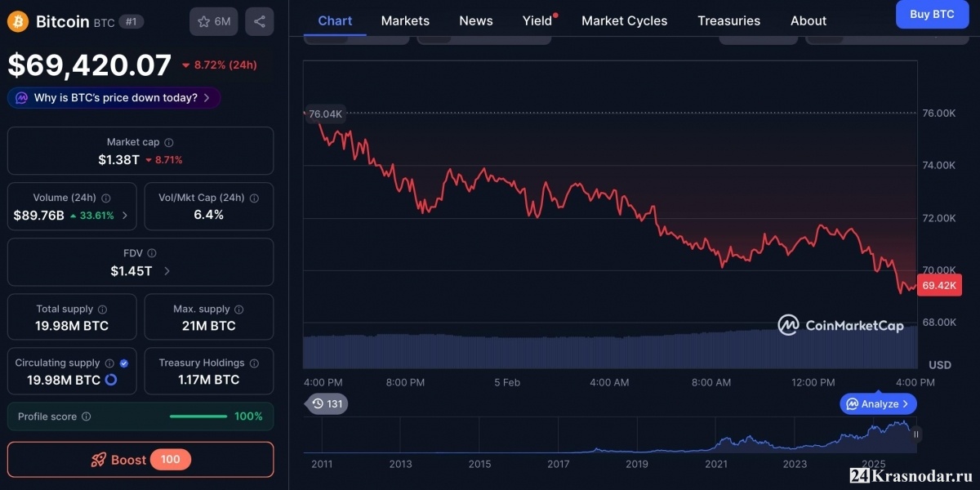Screen dimensions: 980x490
Task: Click the timeline range slider handle
Action: (916, 434)
